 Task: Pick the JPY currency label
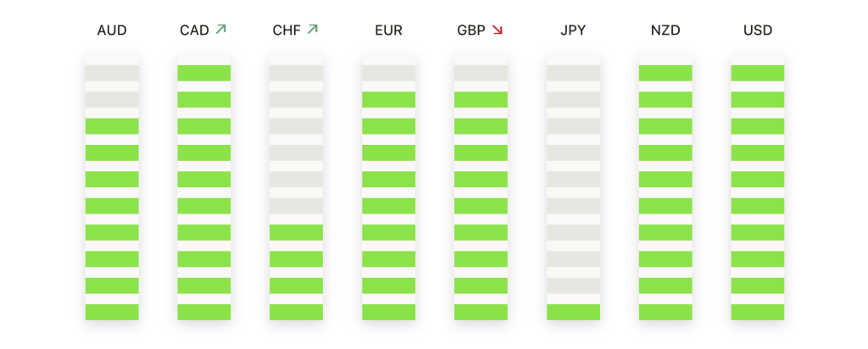573,30
